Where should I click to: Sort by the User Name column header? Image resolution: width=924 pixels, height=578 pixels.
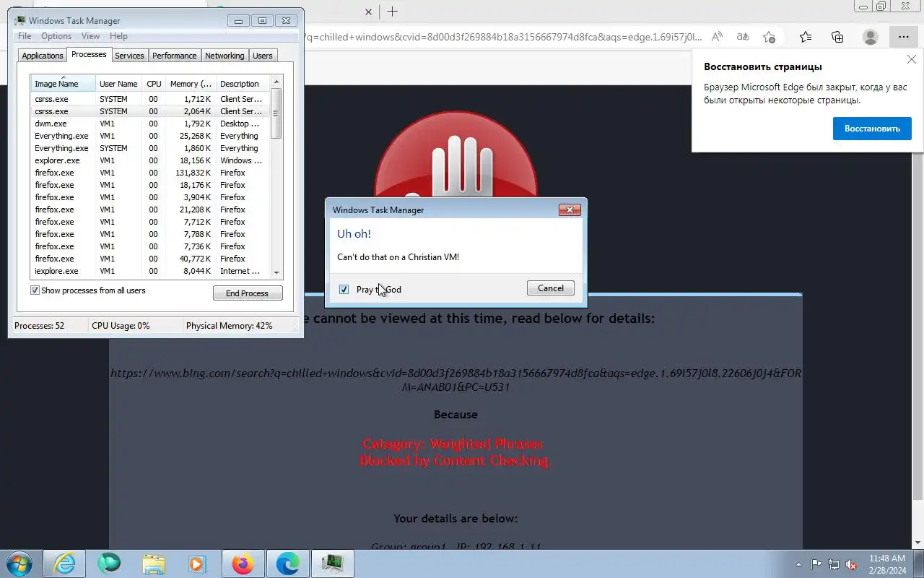tap(118, 84)
